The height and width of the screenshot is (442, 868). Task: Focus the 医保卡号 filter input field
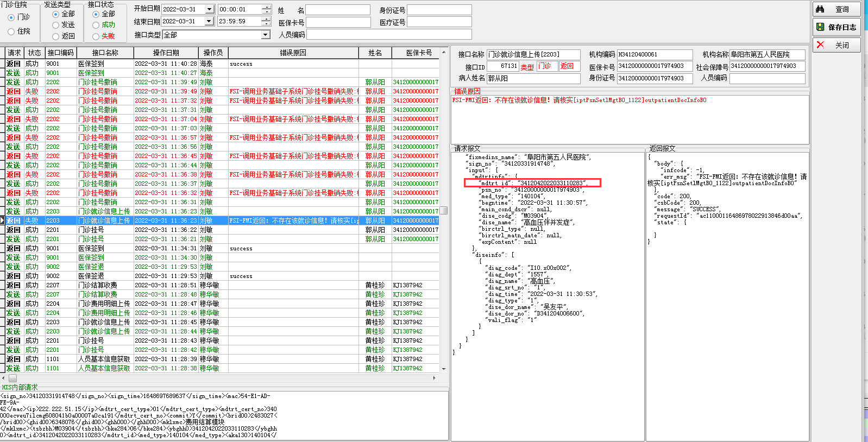click(x=338, y=22)
